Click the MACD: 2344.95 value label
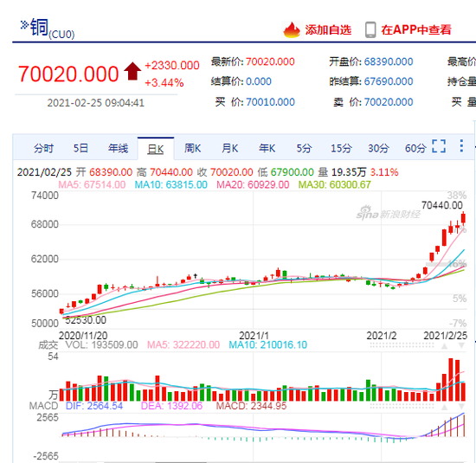Image resolution: width=476 pixels, height=463 pixels. coord(251,406)
